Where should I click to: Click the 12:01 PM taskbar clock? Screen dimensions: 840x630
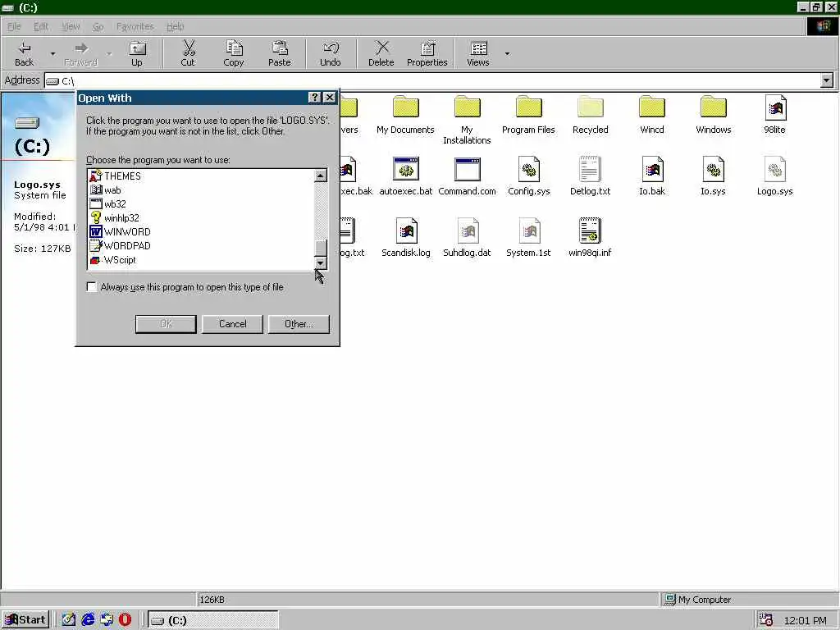(x=805, y=620)
